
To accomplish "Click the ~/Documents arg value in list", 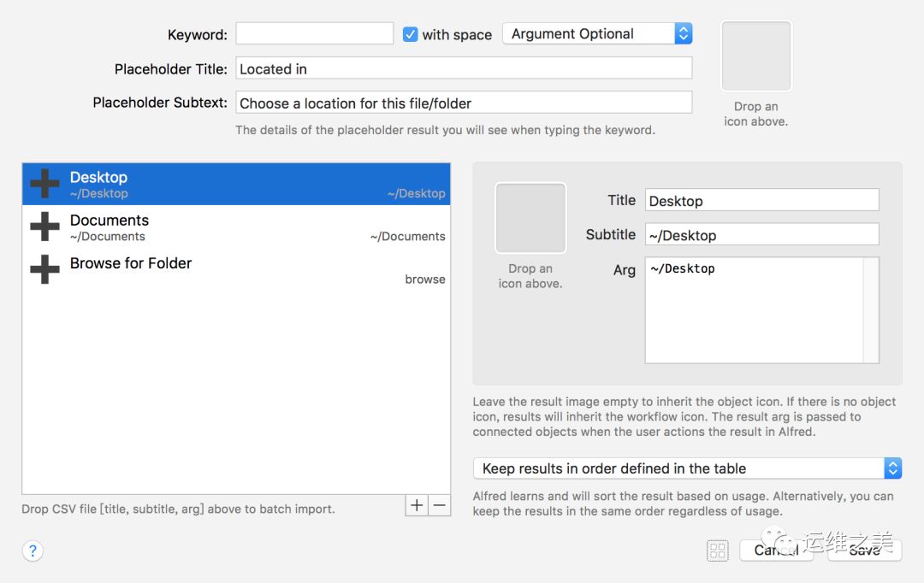I will click(x=408, y=236).
